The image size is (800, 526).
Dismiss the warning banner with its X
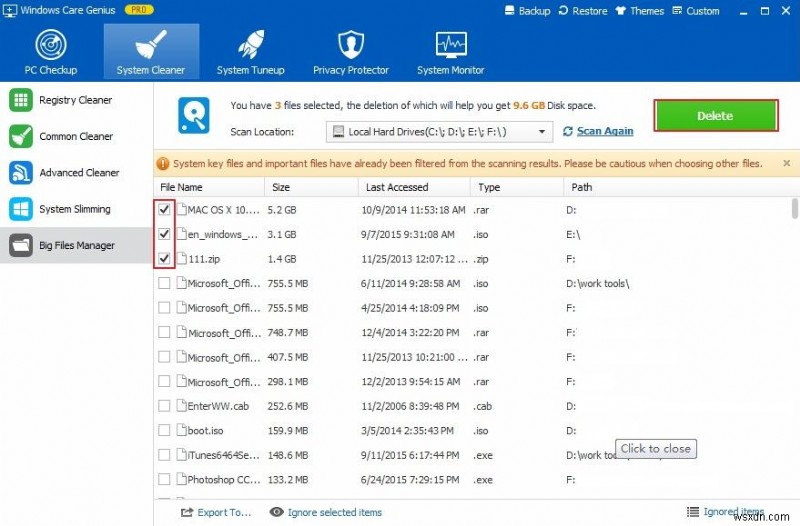[786, 163]
